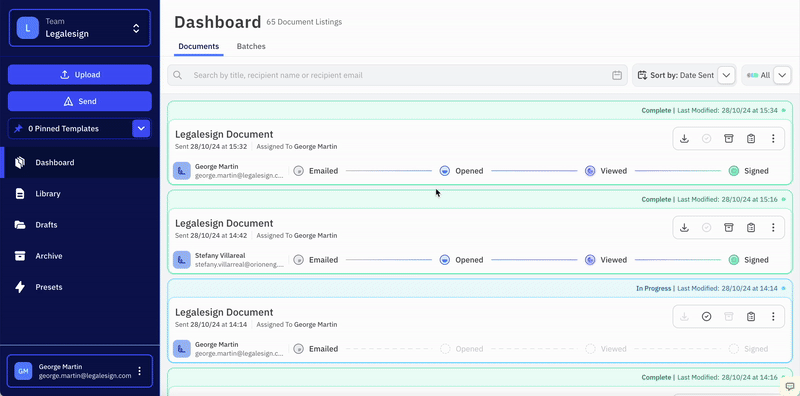Click the stefany.villarreal email text
The height and width of the screenshot is (396, 800).
[239, 264]
